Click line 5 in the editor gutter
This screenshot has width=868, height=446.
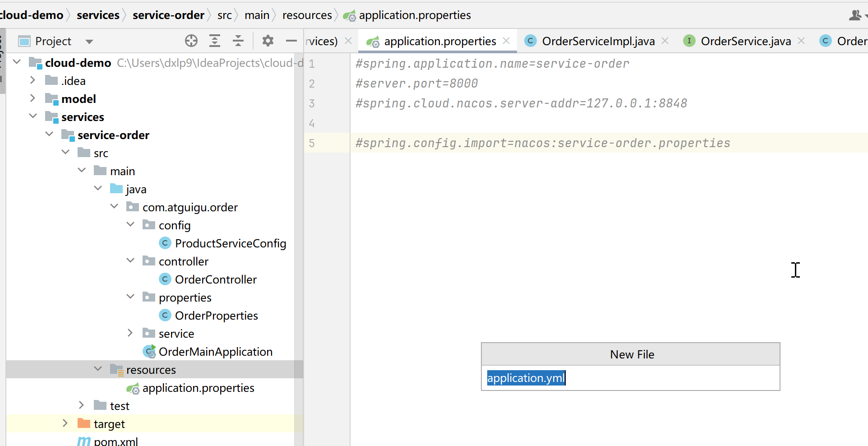[312, 143]
